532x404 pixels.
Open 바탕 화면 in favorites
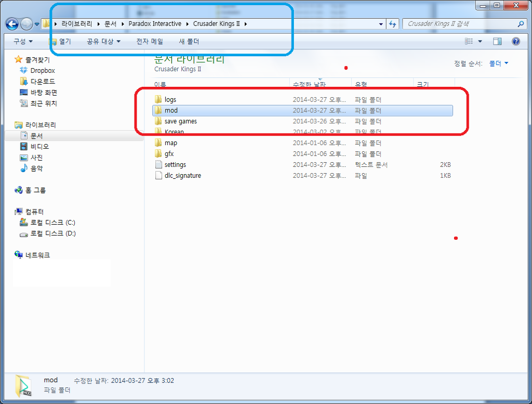click(44, 93)
